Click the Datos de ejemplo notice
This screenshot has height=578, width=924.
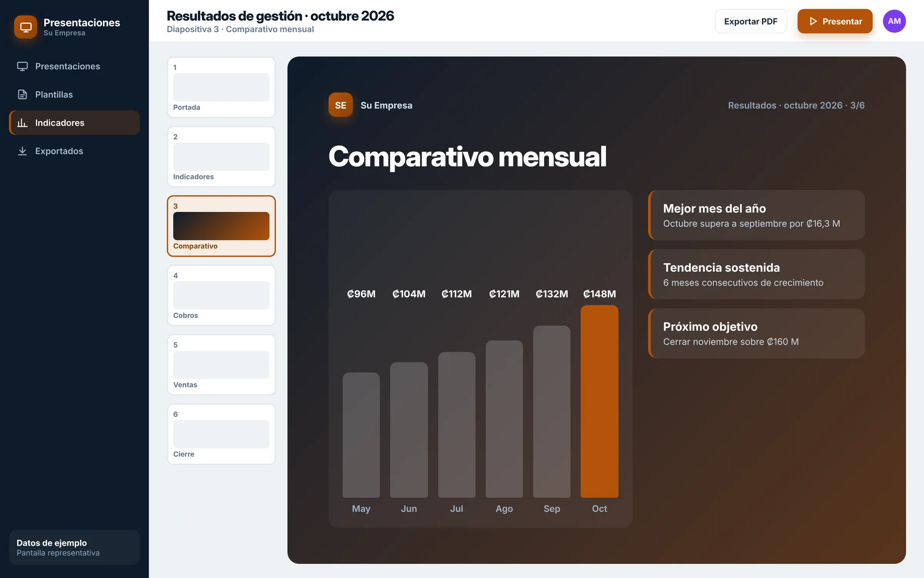[74, 548]
